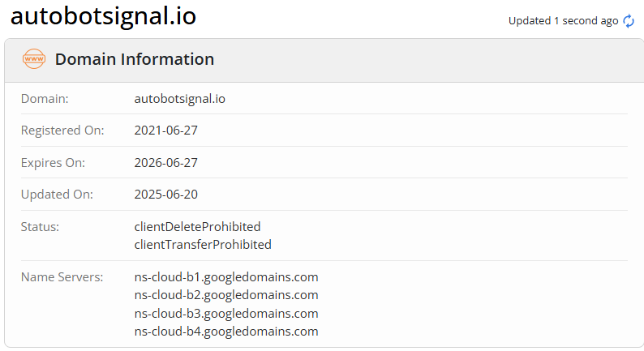The width and height of the screenshot is (644, 351).
Task: Click the expiration date 2026-06-27
Action: pyautogui.click(x=165, y=163)
